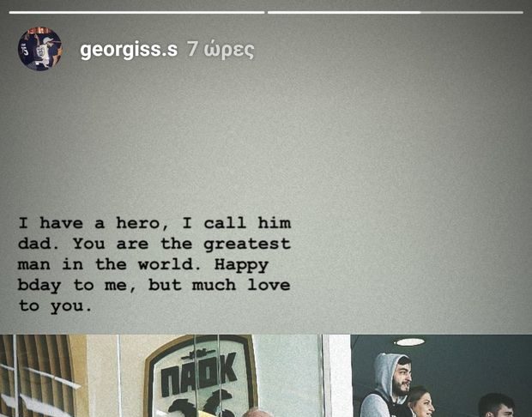Click the bearded man in the gray hoodie
The height and width of the screenshot is (417, 532).
[x=388, y=385]
